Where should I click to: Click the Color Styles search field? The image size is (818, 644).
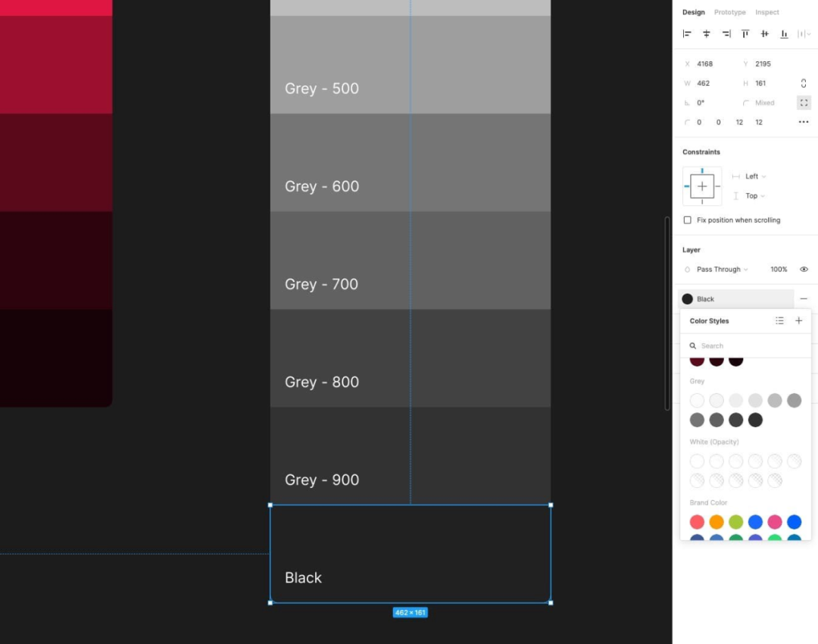tap(745, 345)
